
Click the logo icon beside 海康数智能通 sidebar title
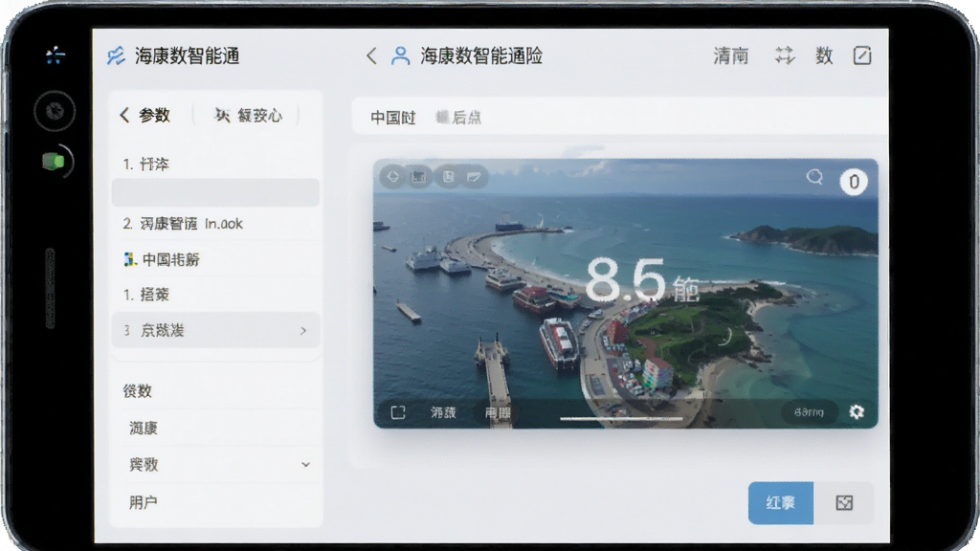coord(116,56)
